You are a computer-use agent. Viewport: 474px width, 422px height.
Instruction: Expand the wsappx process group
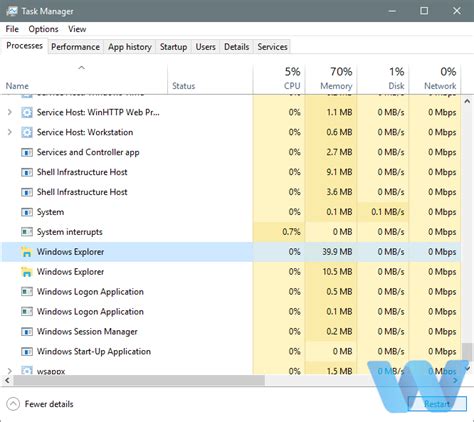[10, 371]
